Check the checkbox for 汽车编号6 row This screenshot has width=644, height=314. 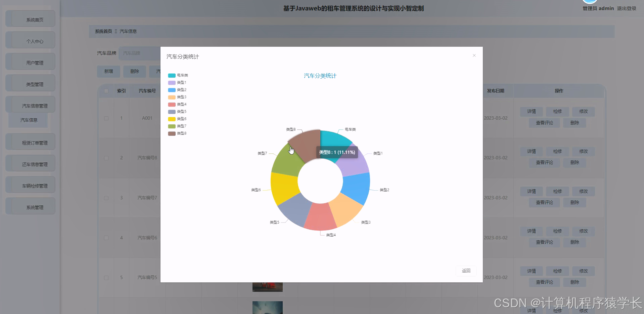[106, 238]
